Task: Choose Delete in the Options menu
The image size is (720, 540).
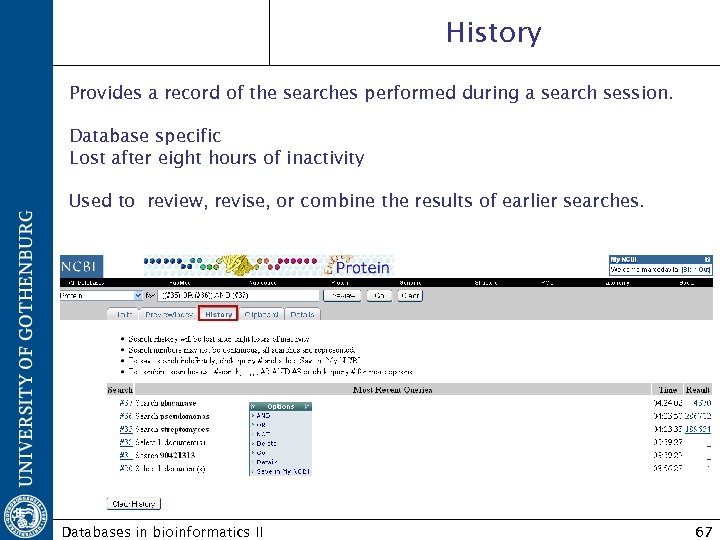Action: pyautogui.click(x=266, y=444)
